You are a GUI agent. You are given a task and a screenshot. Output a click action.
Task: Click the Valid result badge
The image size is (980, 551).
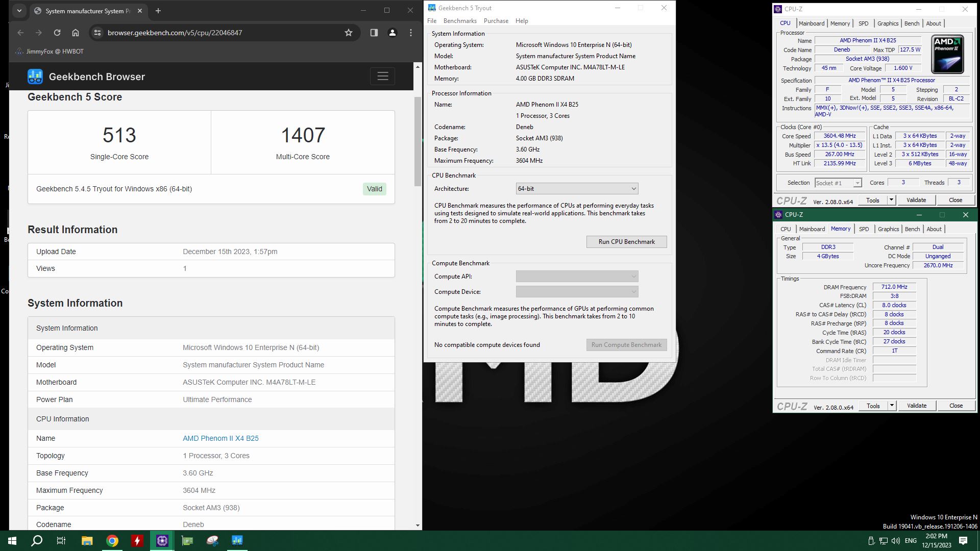click(374, 189)
